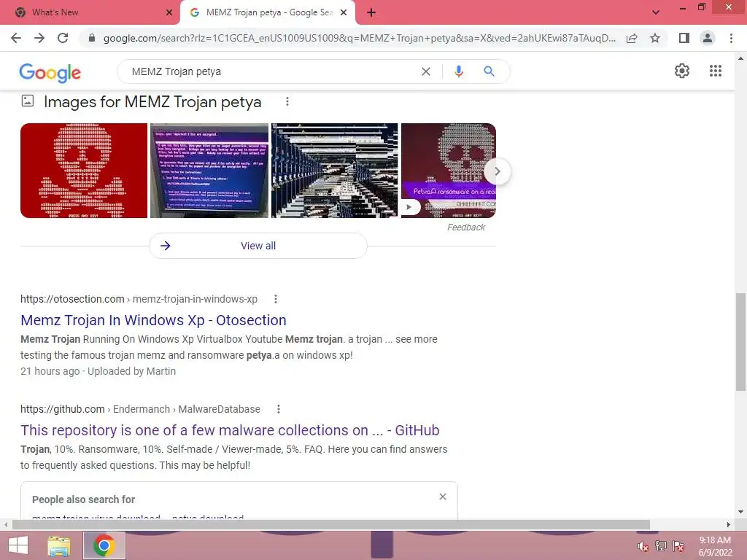Viewport: 747px width, 560px height.
Task: Open Chrome side panel
Action: [x=684, y=38]
